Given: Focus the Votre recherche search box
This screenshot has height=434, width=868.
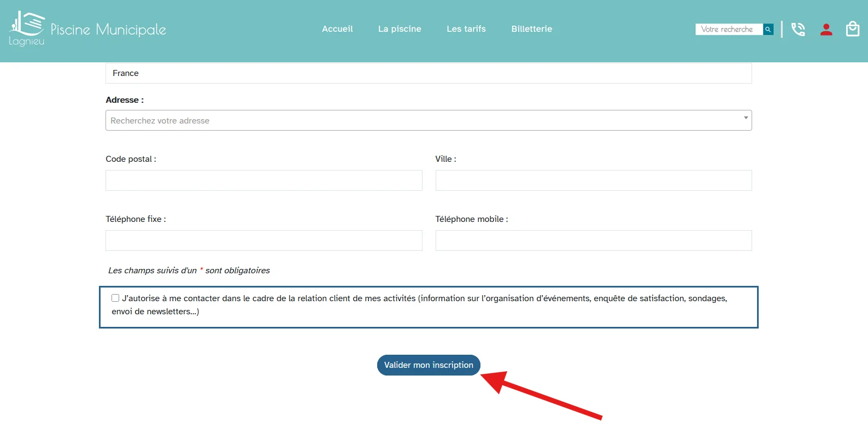Looking at the screenshot, I should coord(729,30).
